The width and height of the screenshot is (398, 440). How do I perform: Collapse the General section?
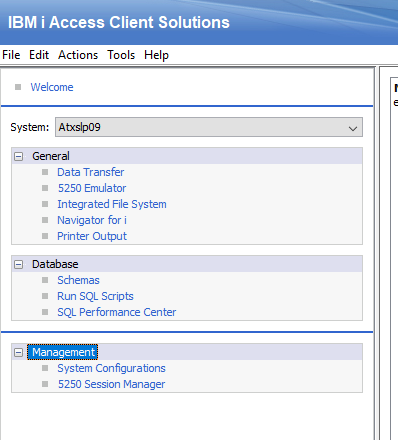19,156
